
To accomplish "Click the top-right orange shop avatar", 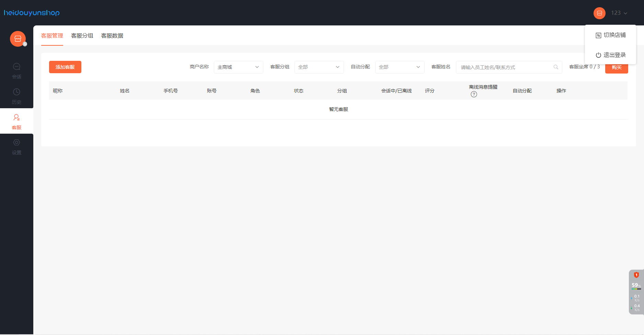I will 599,13.
